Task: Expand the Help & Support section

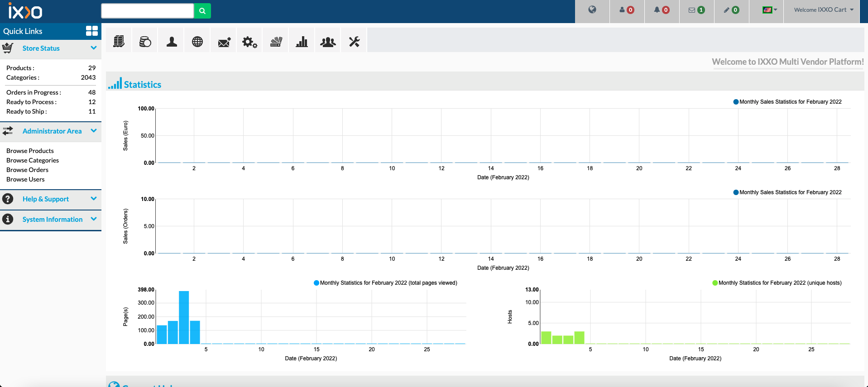Action: coord(94,199)
